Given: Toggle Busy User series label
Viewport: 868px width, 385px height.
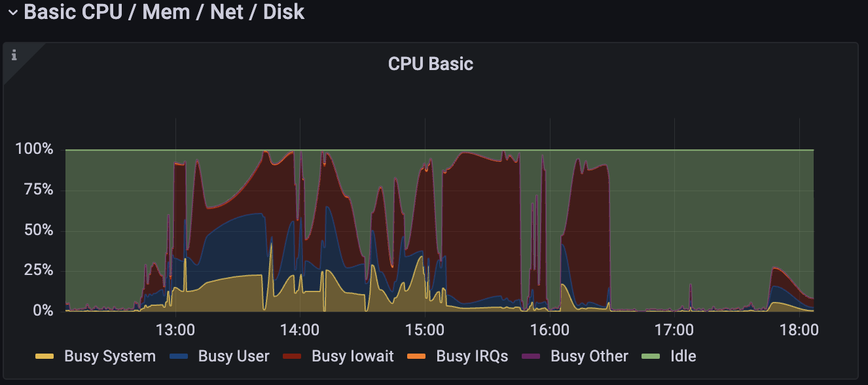Looking at the screenshot, I should tap(233, 356).
